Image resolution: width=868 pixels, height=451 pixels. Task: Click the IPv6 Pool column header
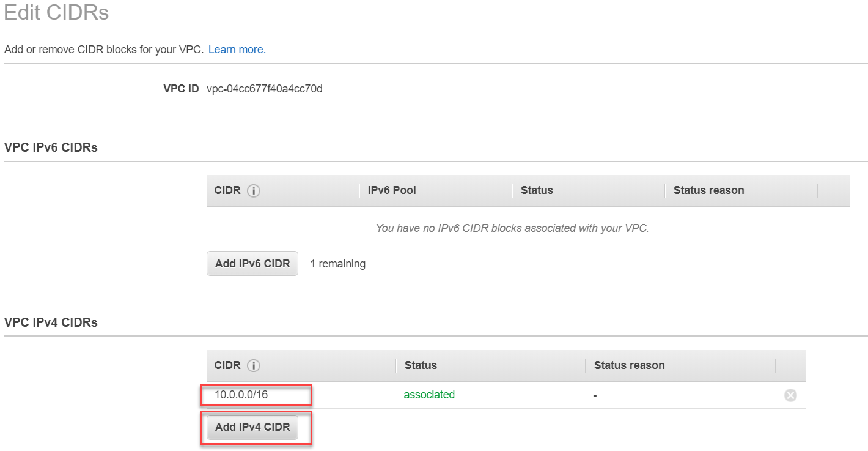(392, 190)
